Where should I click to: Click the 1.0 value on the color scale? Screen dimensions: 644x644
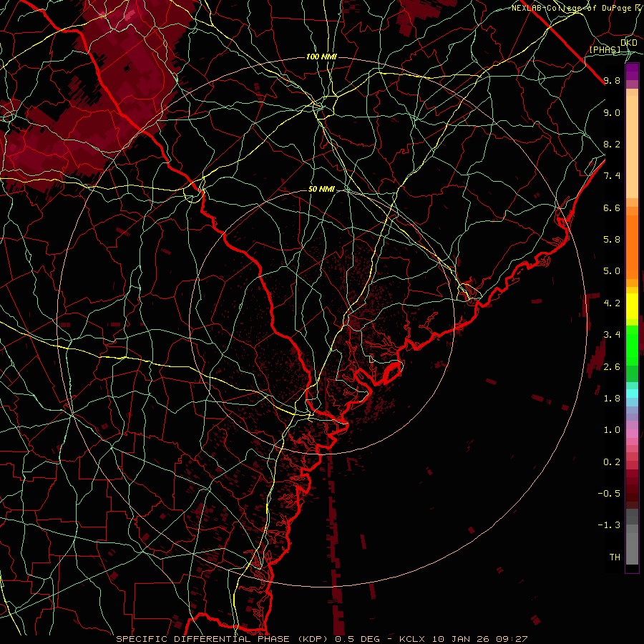(x=612, y=430)
